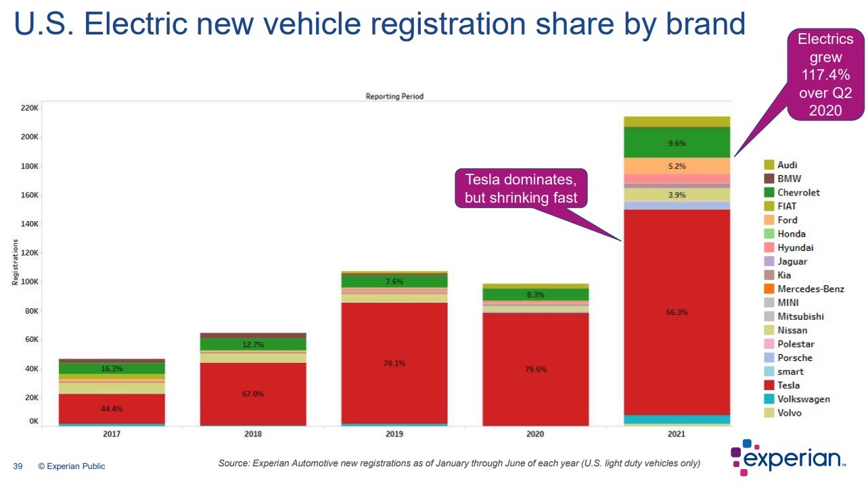The height and width of the screenshot is (490, 868).
Task: Click the 'Tesla dominates, but shrinking fast' callout
Action: [521, 189]
